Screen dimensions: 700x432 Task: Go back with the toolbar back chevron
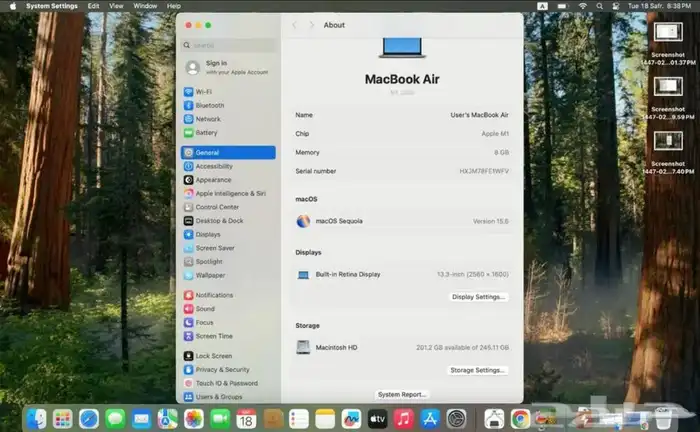tap(294, 25)
